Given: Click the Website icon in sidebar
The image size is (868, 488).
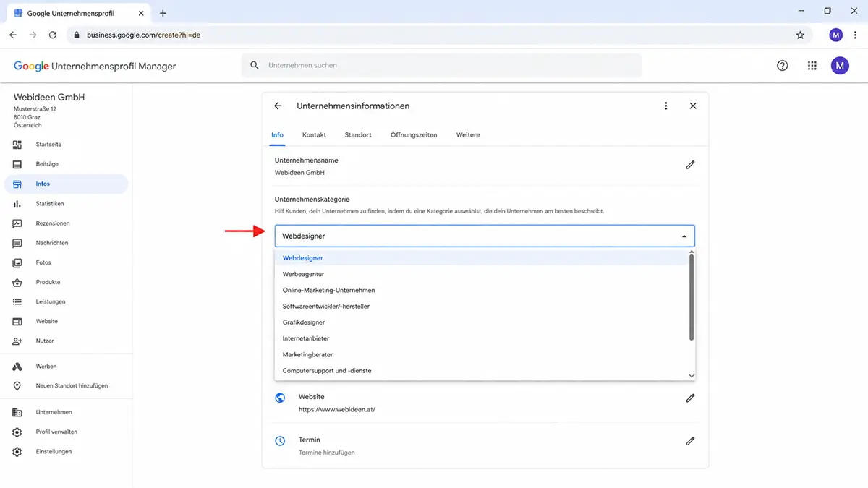Looking at the screenshot, I should pyautogui.click(x=17, y=321).
